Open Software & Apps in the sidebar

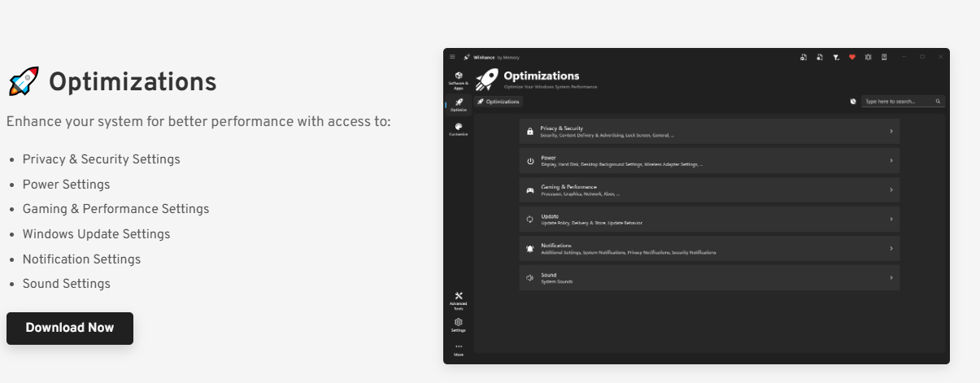click(x=459, y=80)
